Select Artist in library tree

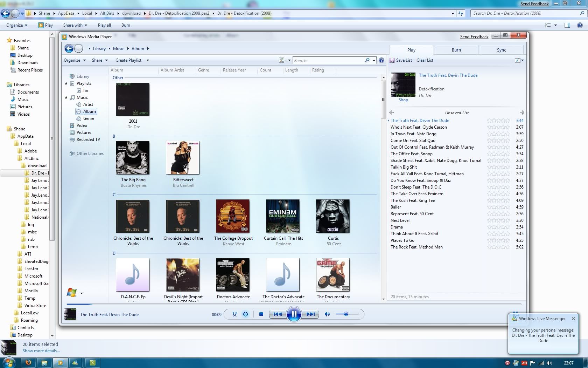88,104
